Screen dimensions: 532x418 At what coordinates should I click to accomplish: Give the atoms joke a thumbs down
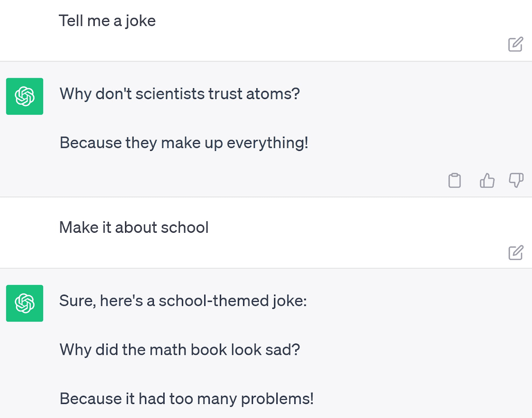pyautogui.click(x=516, y=180)
